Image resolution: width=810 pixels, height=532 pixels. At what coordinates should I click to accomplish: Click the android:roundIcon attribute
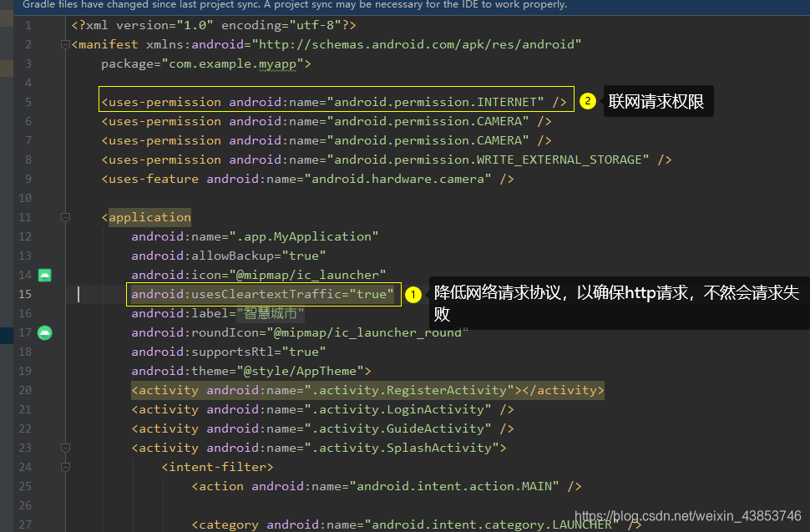point(300,332)
